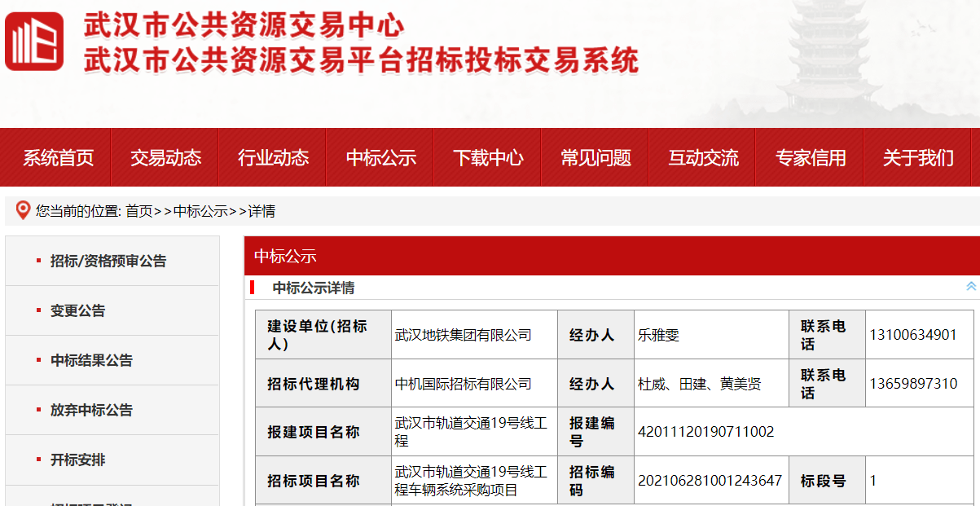Open 专家信用 in the navigation bar
Image resolution: width=980 pixels, height=506 pixels.
coord(811,158)
